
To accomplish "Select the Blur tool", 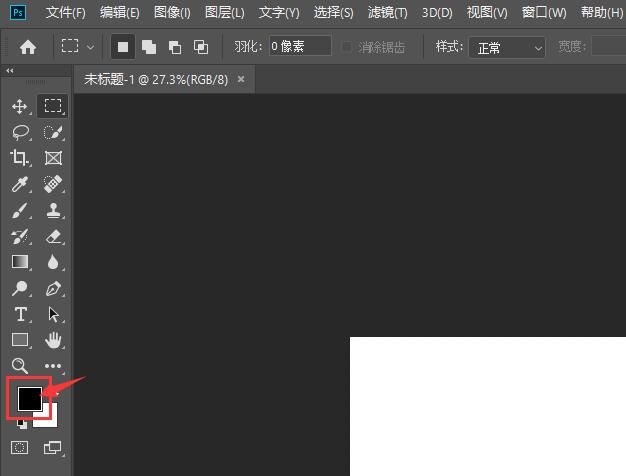I will coord(53,262).
